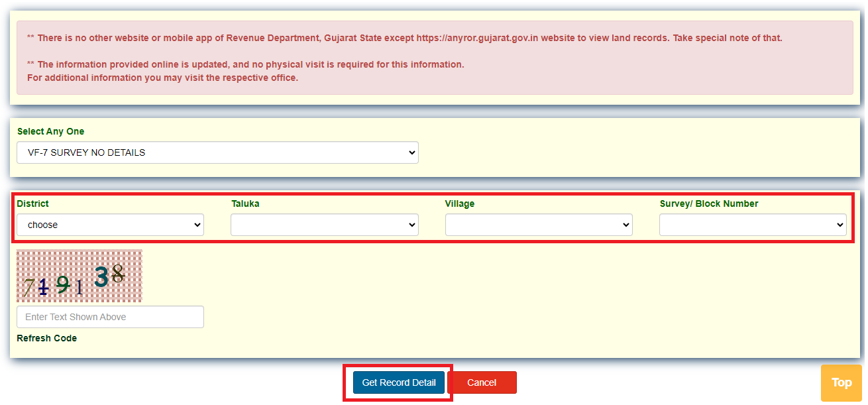The image size is (868, 405).
Task: Click the Get Record Detail button
Action: 398,382
